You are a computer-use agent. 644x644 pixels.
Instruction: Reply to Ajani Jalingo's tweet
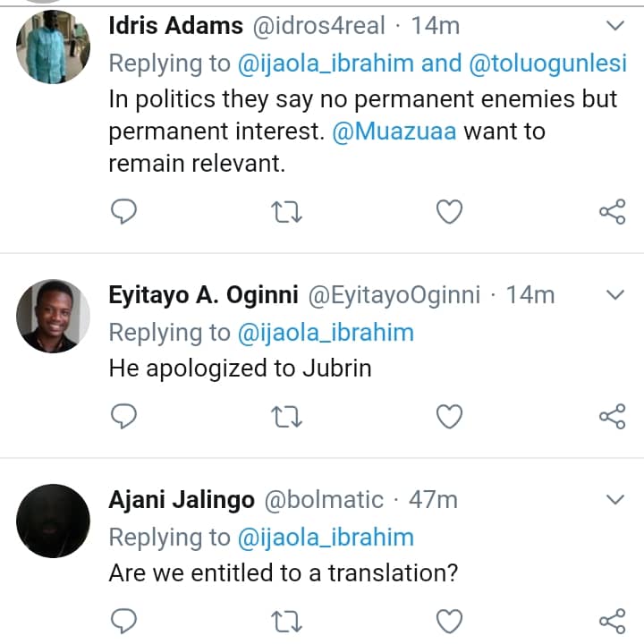point(124,620)
